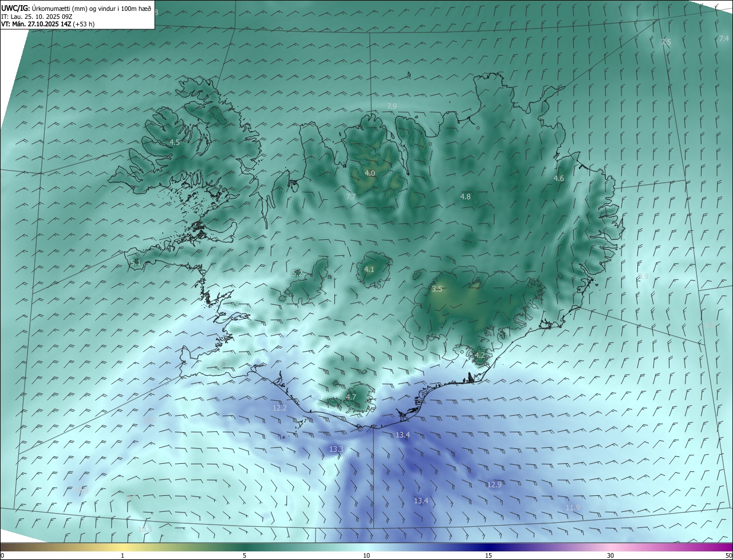Click the colour scale legend bar
The height and width of the screenshot is (560, 733).
(x=366, y=547)
